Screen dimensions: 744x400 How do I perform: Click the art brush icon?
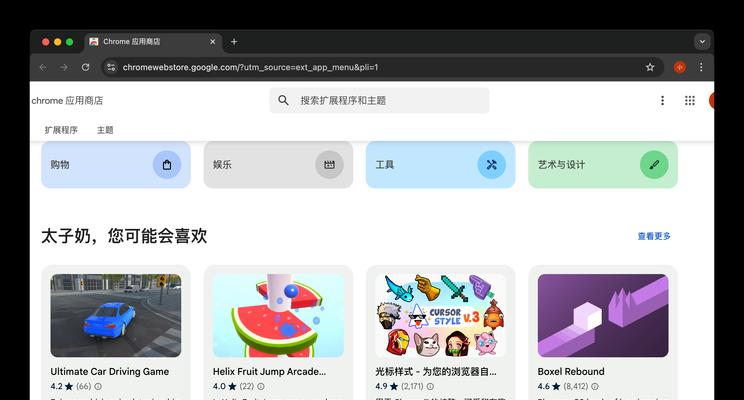coord(654,165)
